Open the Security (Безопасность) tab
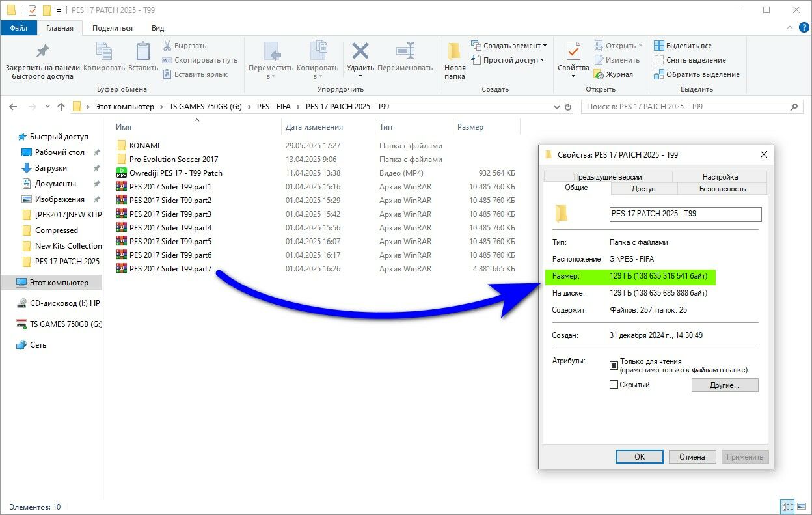 click(x=722, y=189)
